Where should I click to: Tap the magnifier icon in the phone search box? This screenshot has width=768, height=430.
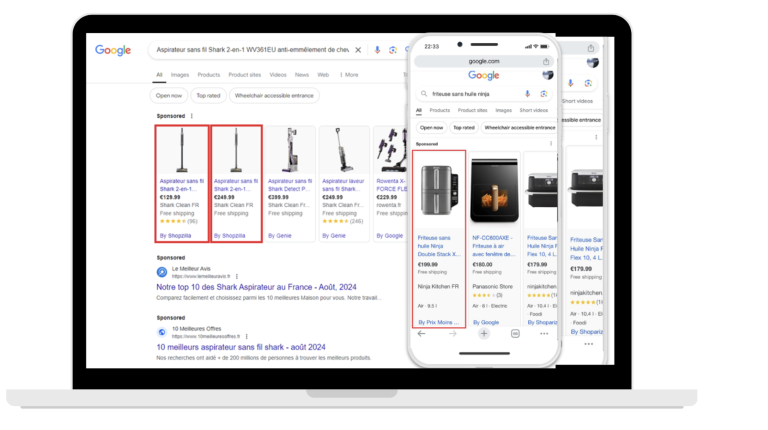[424, 94]
